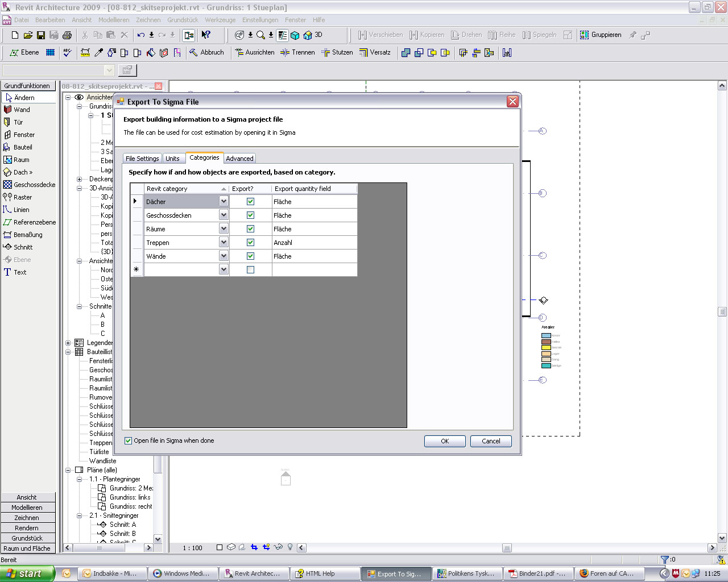Click the Versatz offset tool
This screenshot has height=582, width=728.
pyautogui.click(x=375, y=52)
